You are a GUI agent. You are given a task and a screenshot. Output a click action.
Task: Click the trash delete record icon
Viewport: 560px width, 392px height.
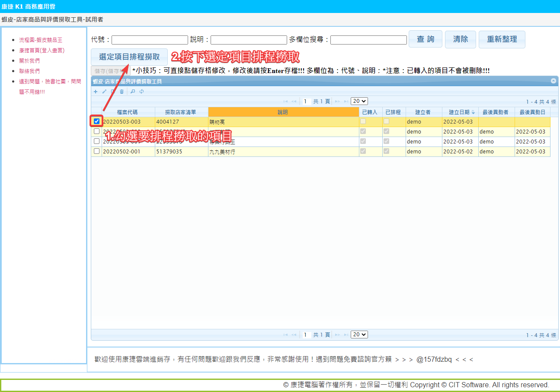(122, 92)
